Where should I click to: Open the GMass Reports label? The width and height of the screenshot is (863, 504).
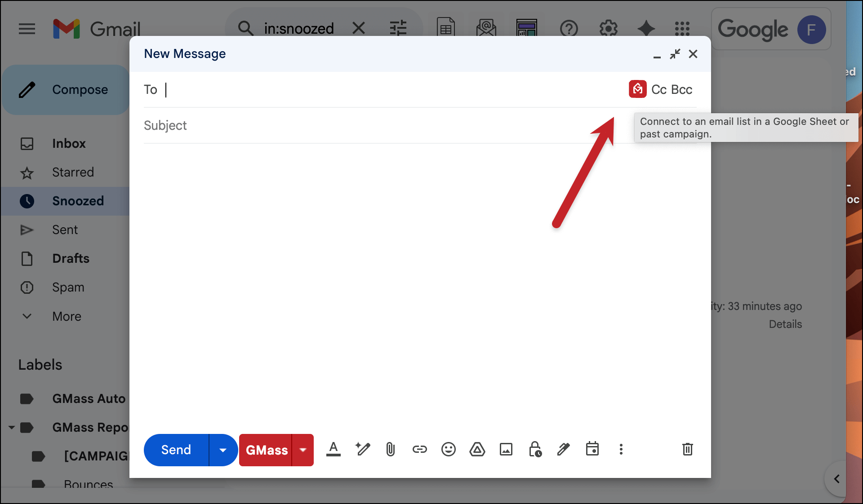pyautogui.click(x=91, y=428)
